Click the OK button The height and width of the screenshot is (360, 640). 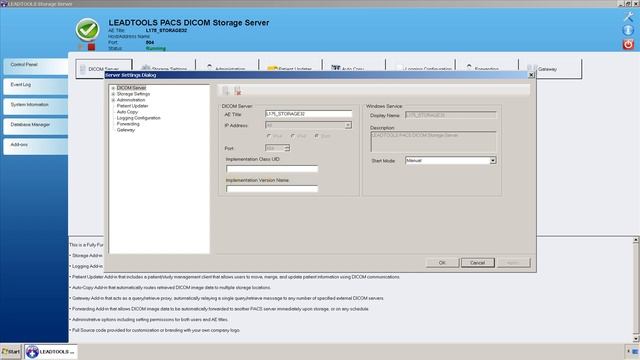442,263
